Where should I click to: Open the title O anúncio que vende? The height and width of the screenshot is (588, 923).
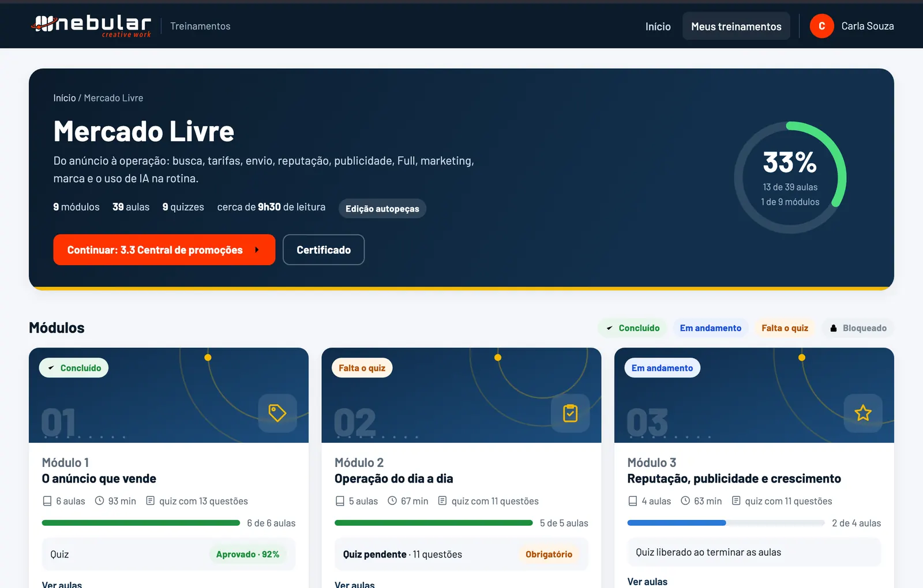[99, 478]
